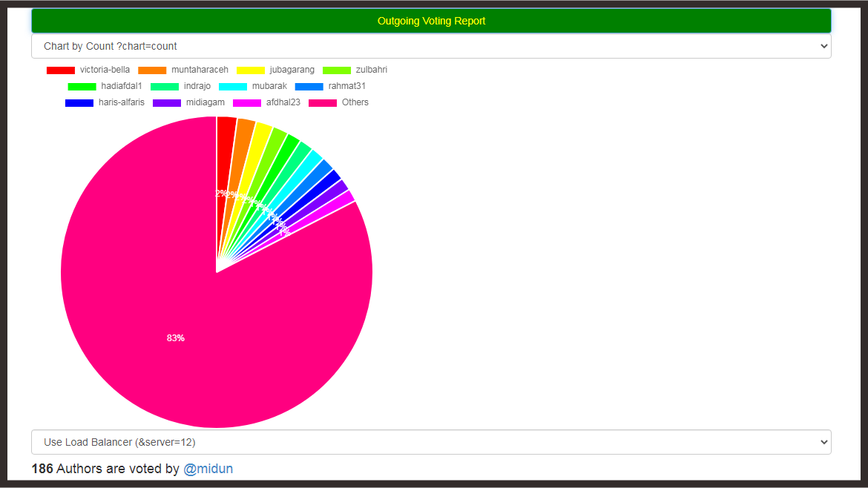Screen dimensions: 868x488
Task: Click the jubagarang legend label
Action: point(292,70)
